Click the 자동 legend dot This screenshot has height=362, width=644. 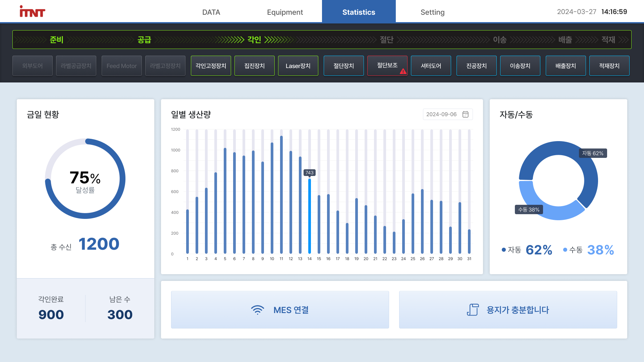tap(503, 250)
